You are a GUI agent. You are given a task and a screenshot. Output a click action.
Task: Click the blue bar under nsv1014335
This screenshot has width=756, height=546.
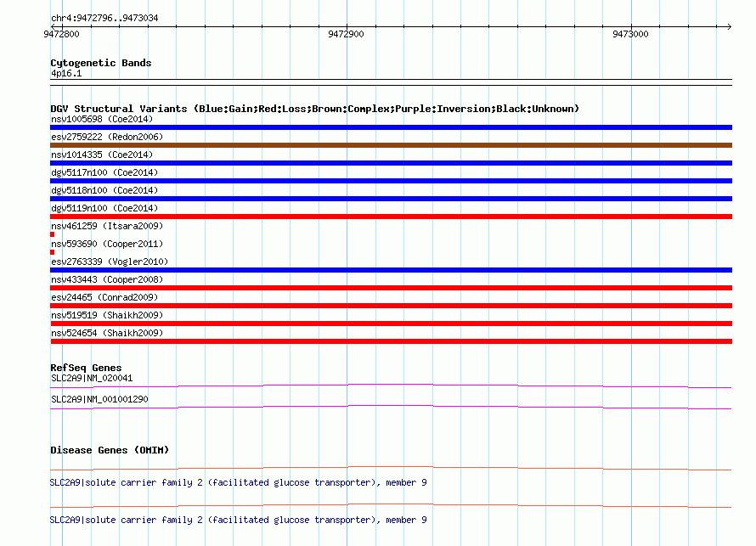(391, 163)
